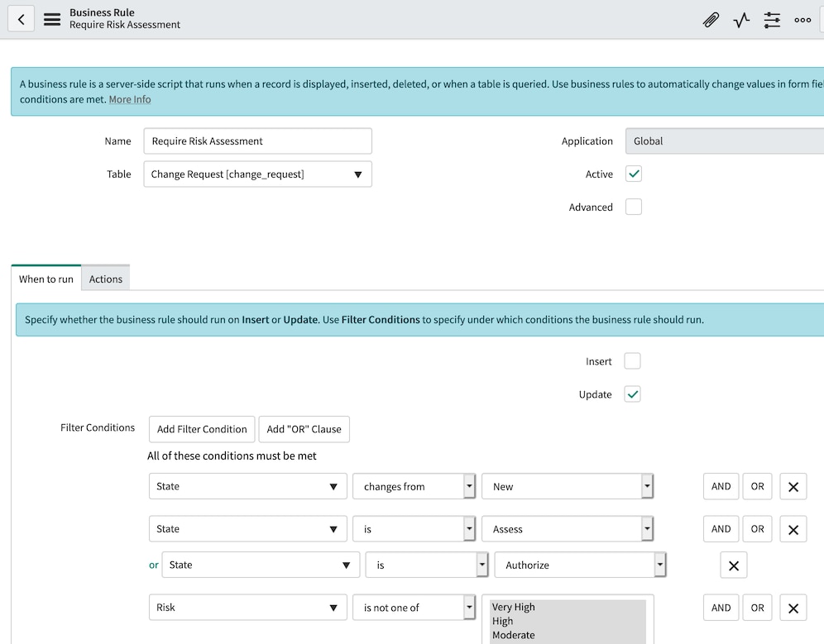Click the back arrow icon
Viewport: 824px width, 644px height.
click(x=21, y=18)
